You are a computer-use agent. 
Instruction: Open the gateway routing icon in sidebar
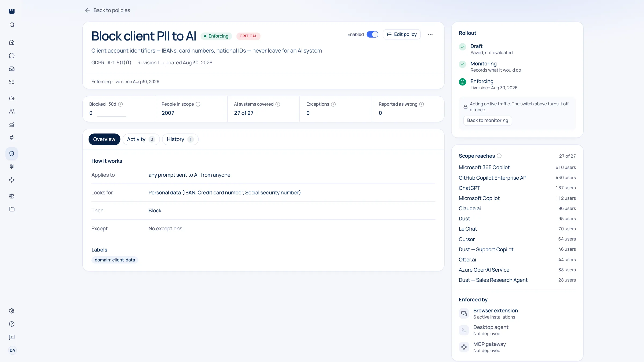[x=12, y=180]
